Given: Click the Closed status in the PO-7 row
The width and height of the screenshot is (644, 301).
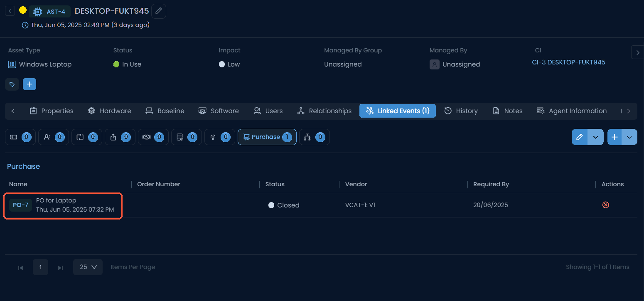Looking at the screenshot, I should tap(284, 205).
